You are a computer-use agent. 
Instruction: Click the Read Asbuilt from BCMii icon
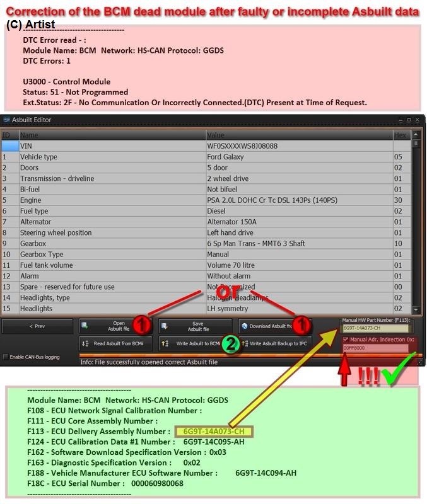click(86, 344)
